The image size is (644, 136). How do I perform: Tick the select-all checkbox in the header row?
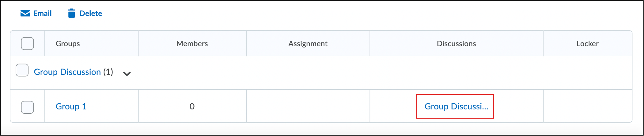(27, 43)
